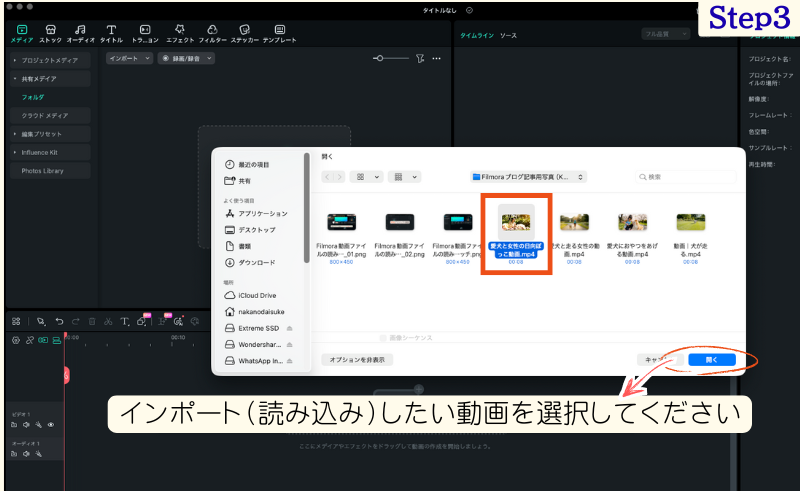Open the 録画/録音 dropdown
The width and height of the screenshot is (800, 491).
[x=191, y=59]
